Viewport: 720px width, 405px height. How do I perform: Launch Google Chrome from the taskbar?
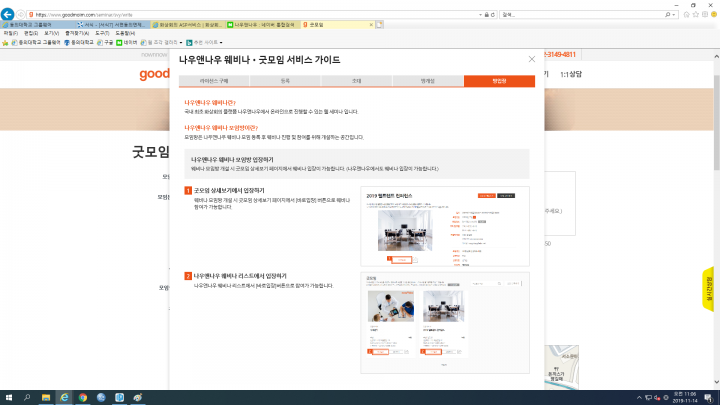[x=83, y=398]
